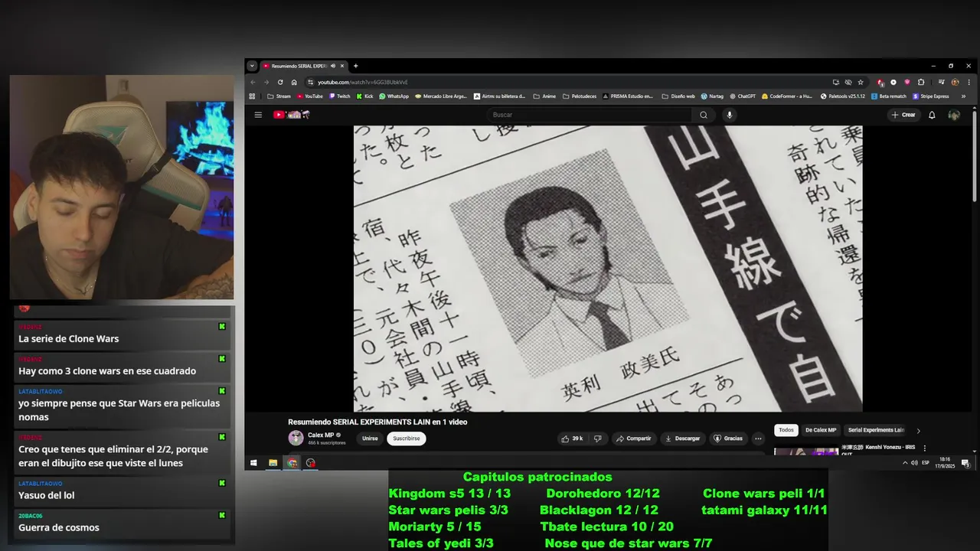Screen dimensions: 980x551
Task: Open the Chrome apps grid shortcut
Action: (x=252, y=96)
